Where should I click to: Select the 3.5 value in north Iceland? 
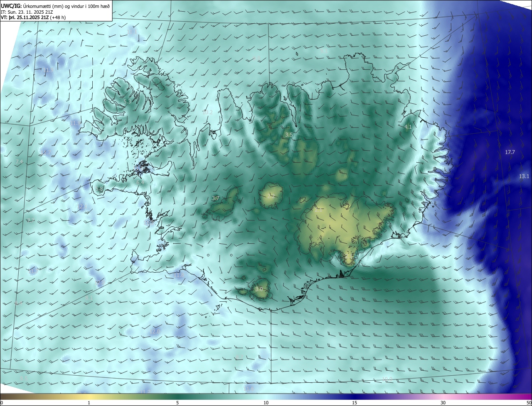coord(289,135)
